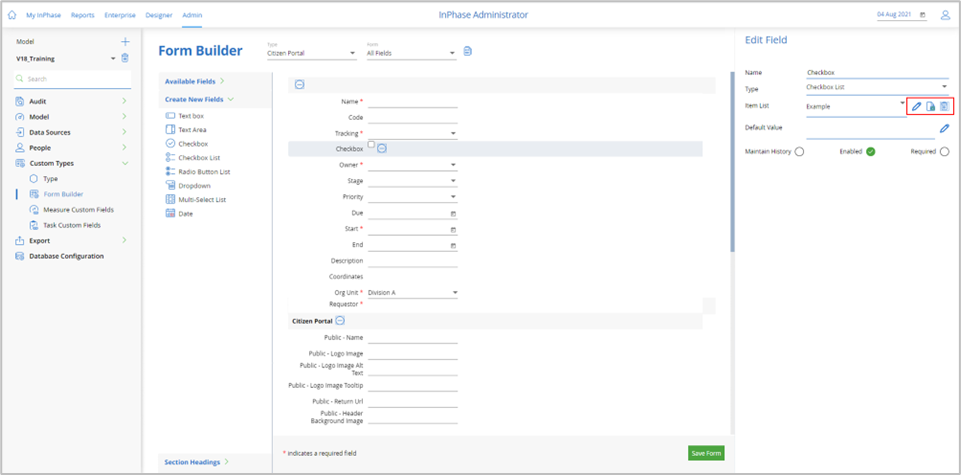Expand Available Fields section
The width and height of the screenshot is (961, 475).
click(194, 81)
